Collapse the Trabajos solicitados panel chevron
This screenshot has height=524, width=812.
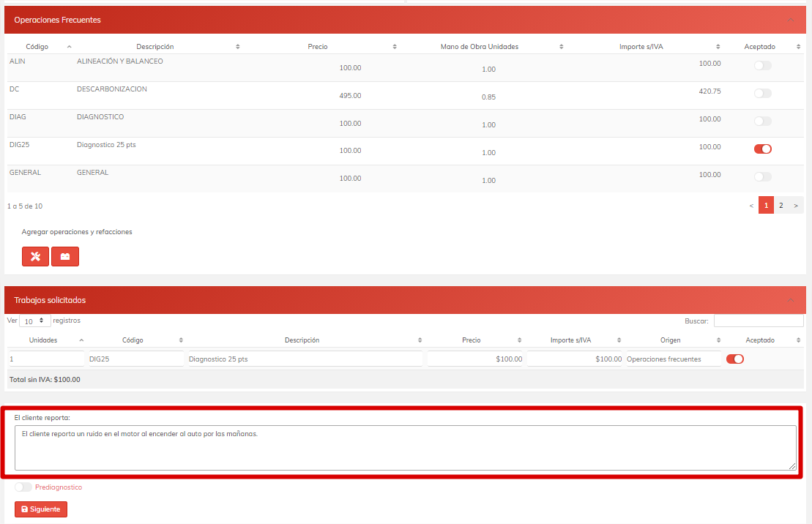(790, 300)
